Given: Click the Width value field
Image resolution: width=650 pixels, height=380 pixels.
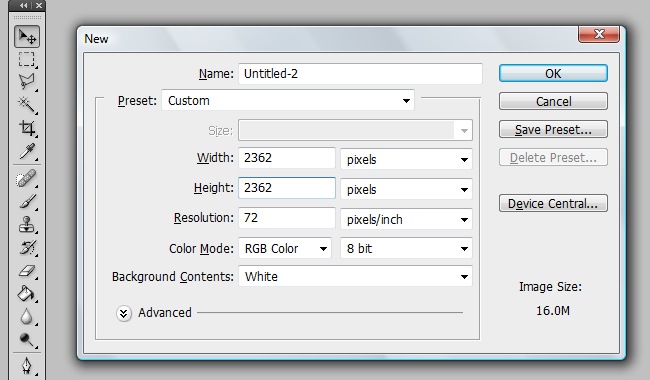Looking at the screenshot, I should coord(287,158).
